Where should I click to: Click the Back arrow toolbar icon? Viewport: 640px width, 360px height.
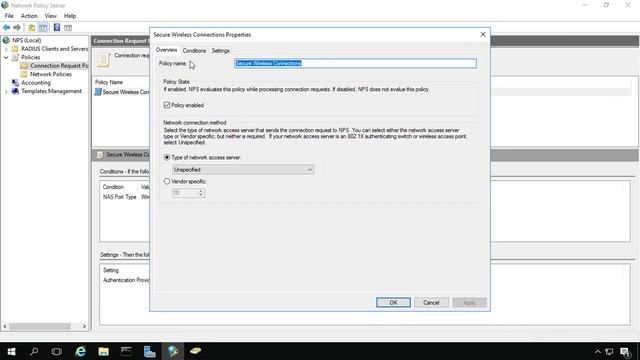pyautogui.click(x=7, y=27)
